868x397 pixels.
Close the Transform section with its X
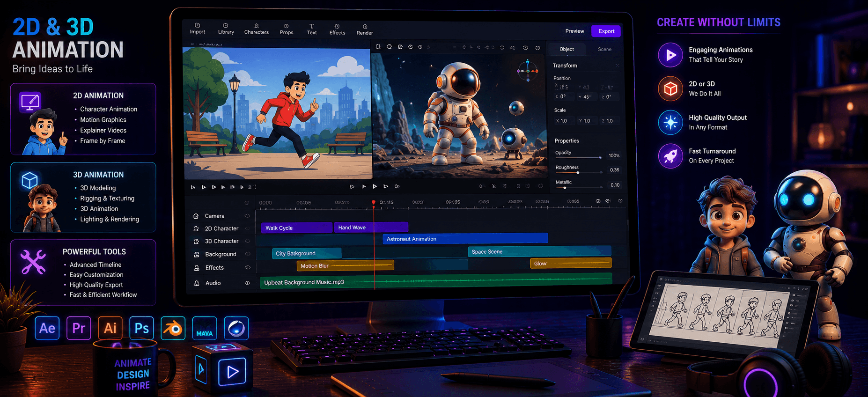618,66
